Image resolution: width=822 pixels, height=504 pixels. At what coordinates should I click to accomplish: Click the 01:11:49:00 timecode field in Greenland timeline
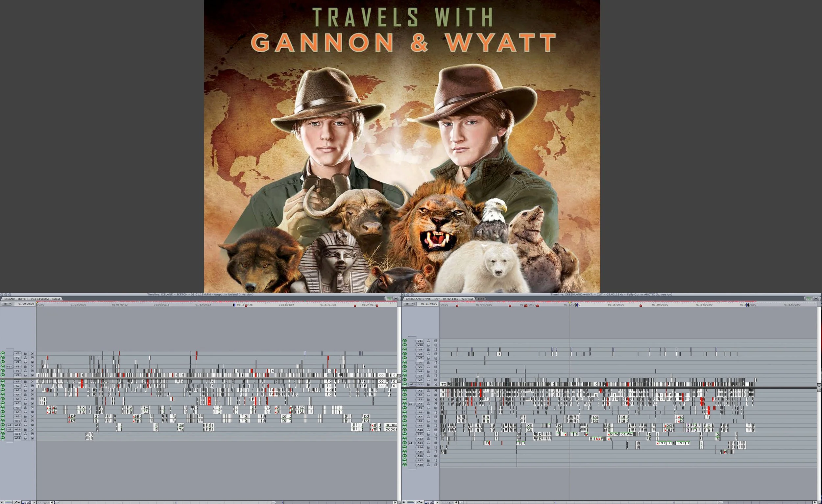(x=427, y=304)
